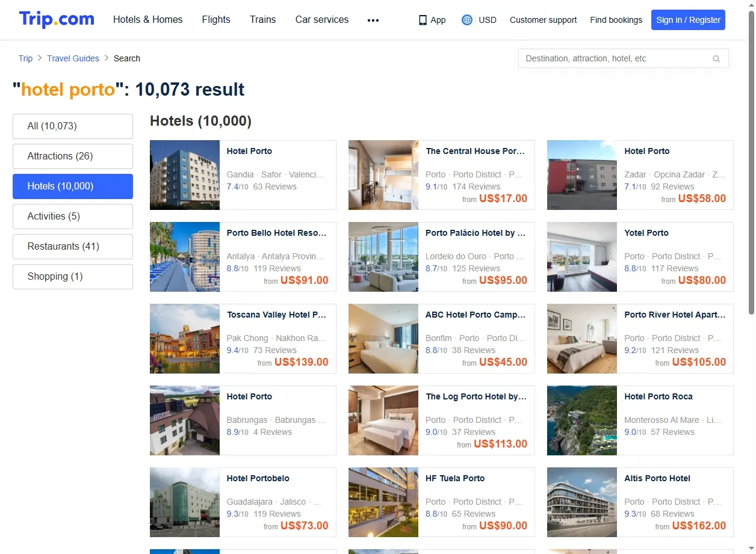Go to Travel Guides breadcrumb

click(73, 58)
